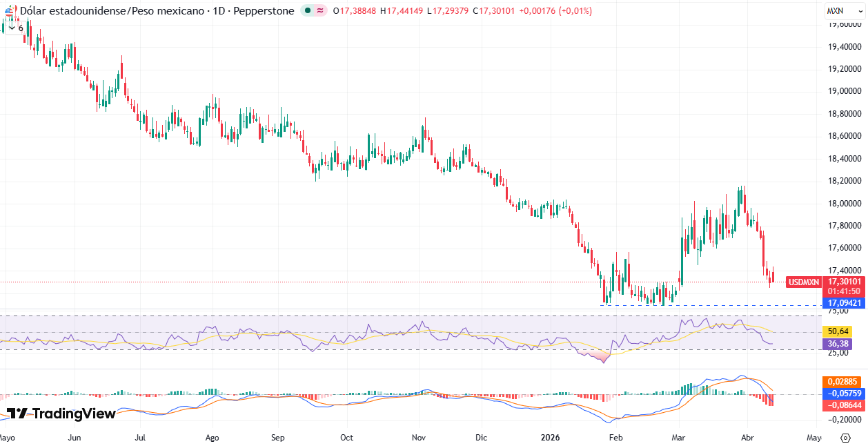Collapse the indicator legend showing 6

tap(15, 28)
